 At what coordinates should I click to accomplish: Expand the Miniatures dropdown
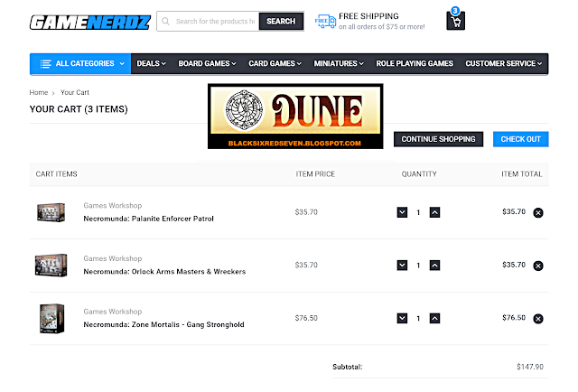339,64
